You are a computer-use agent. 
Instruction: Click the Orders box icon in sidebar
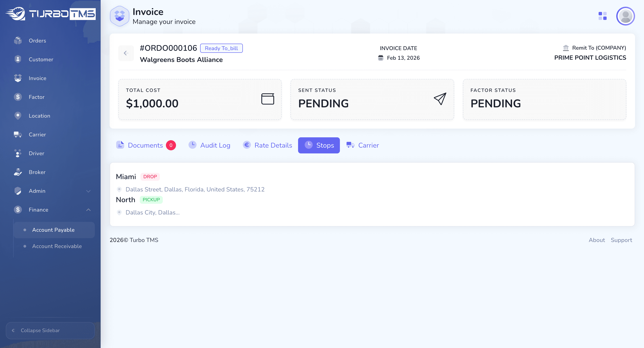18,40
